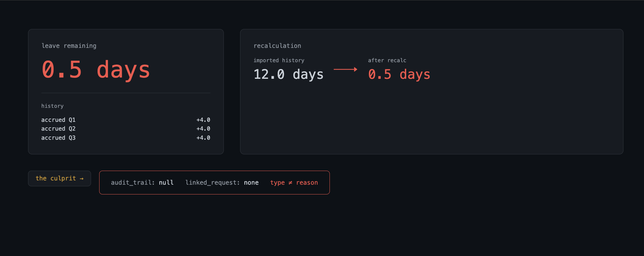Click the red recalculation arrow
Screen dimensions: 644x256
tap(345, 69)
